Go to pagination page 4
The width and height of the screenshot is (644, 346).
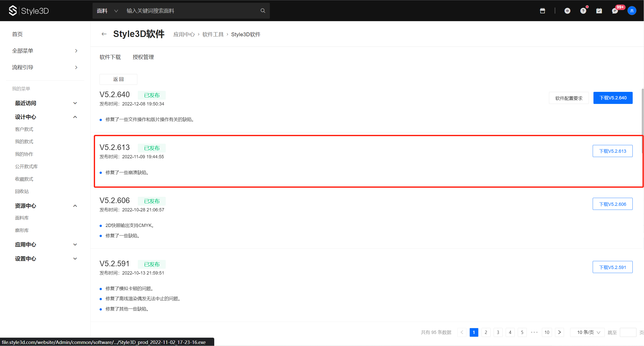point(510,332)
